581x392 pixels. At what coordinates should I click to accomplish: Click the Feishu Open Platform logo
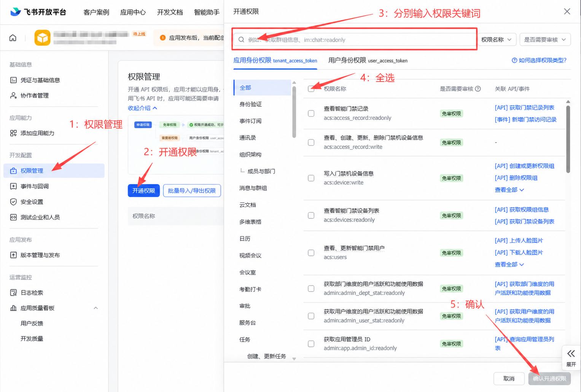tap(38, 12)
